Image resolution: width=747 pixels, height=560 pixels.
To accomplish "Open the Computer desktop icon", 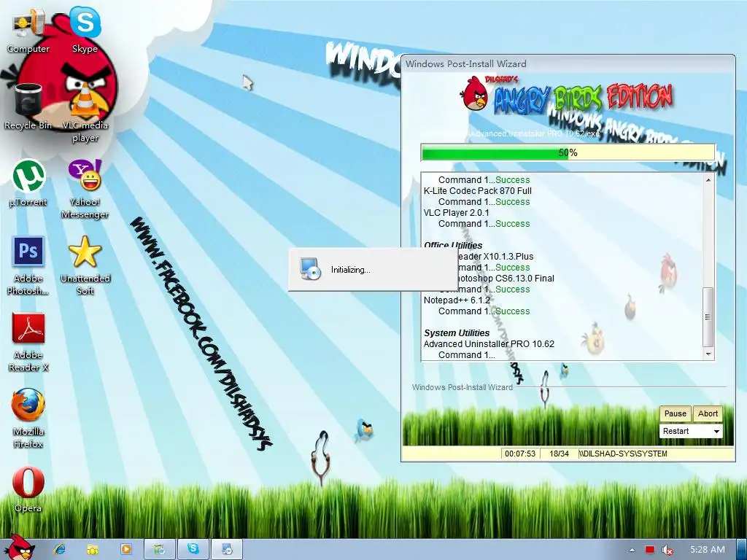I will pos(28,31).
